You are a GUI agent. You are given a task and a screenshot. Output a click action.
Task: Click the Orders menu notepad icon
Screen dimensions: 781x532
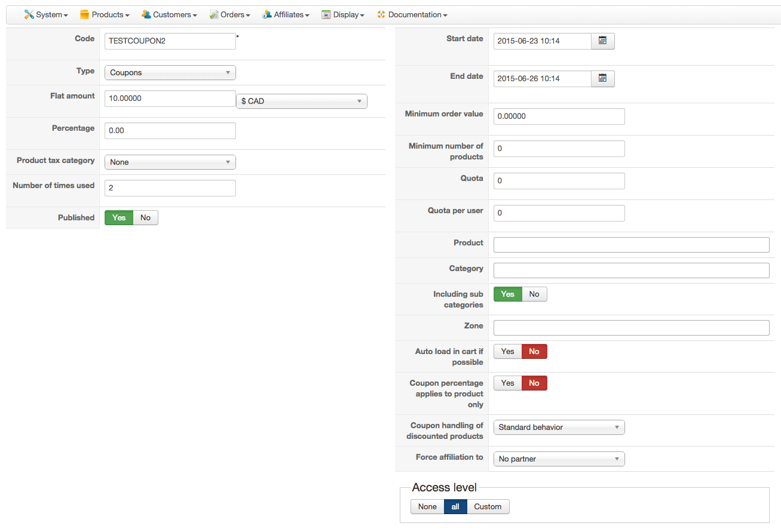[x=214, y=14]
